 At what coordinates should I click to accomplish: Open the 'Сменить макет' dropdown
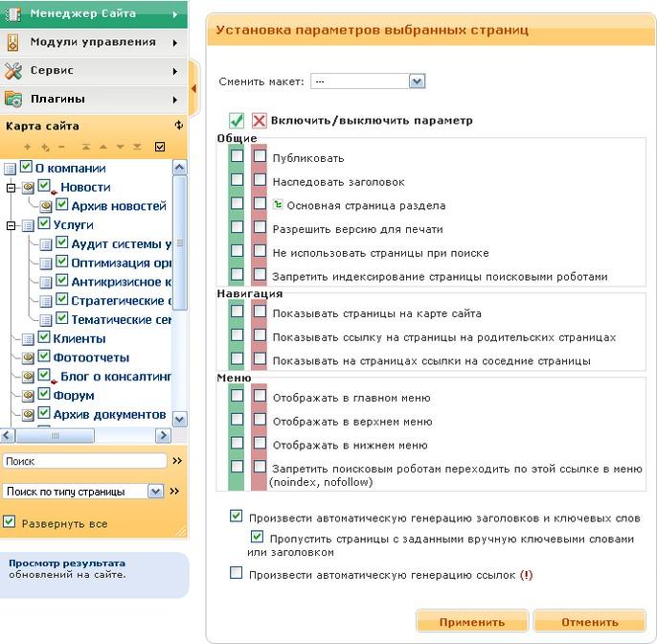click(x=417, y=82)
